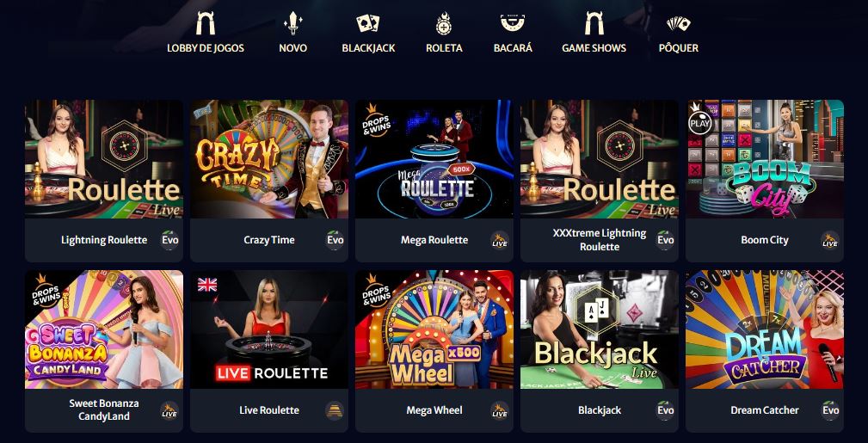Open the Lightning Roulette title link
The width and height of the screenshot is (868, 443).
pos(104,240)
